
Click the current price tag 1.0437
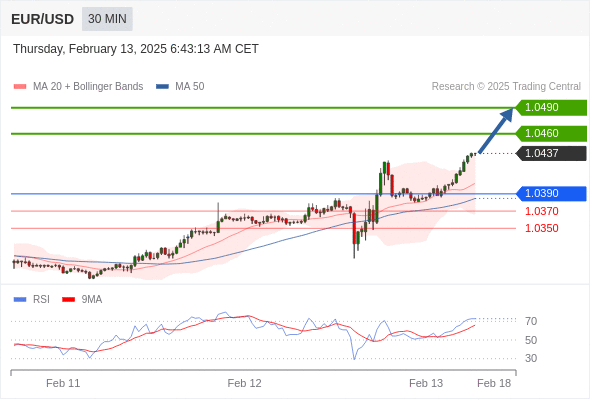tap(551, 154)
